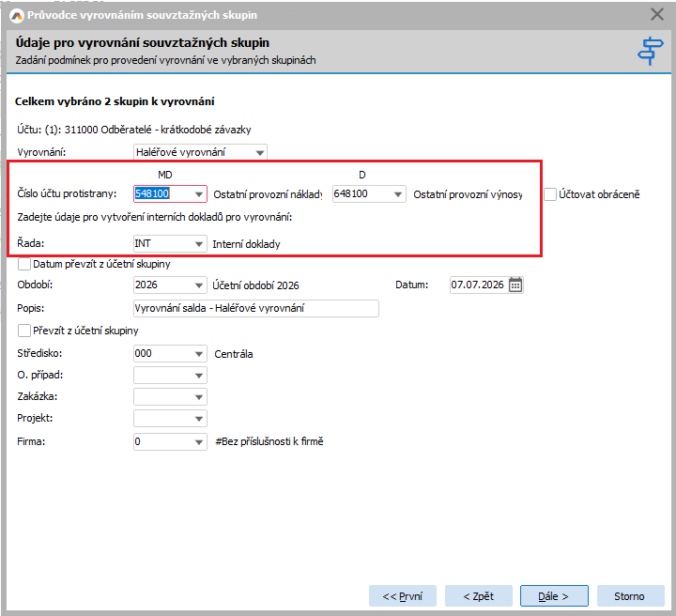Click the << První button
Screen dimensions: 676x616
(403, 596)
